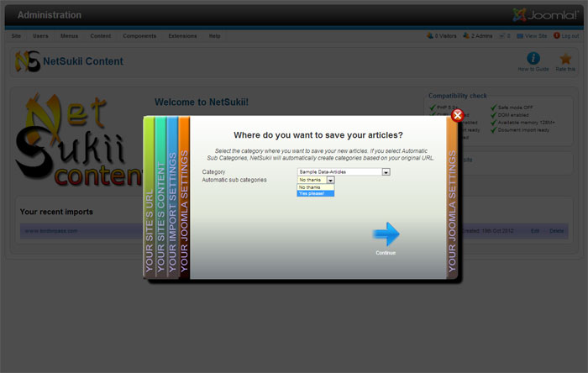Click the Joomla! logo
The width and height of the screenshot is (588, 373).
(545, 15)
